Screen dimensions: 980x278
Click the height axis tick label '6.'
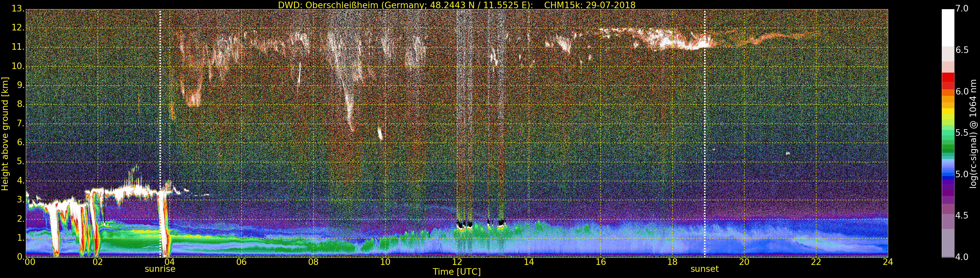21,142
